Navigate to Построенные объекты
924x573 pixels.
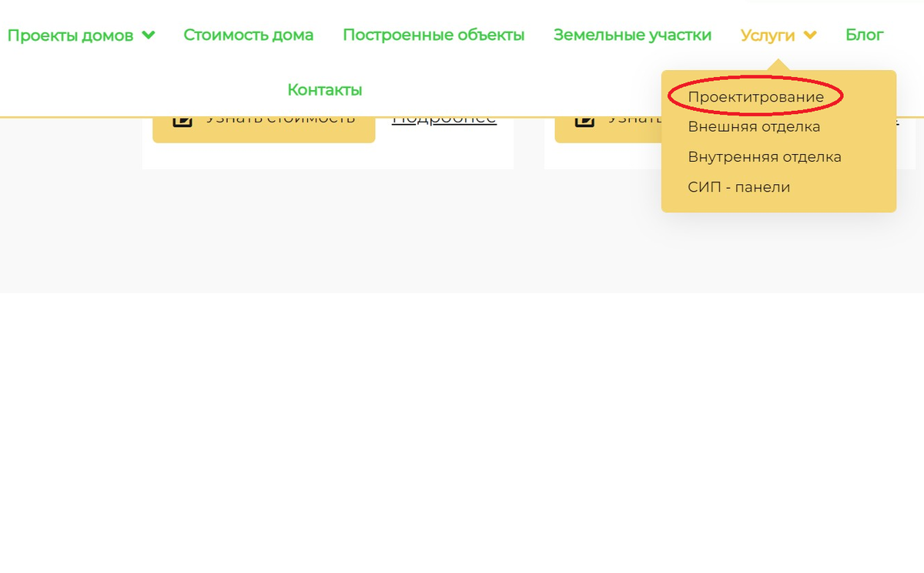tap(434, 35)
